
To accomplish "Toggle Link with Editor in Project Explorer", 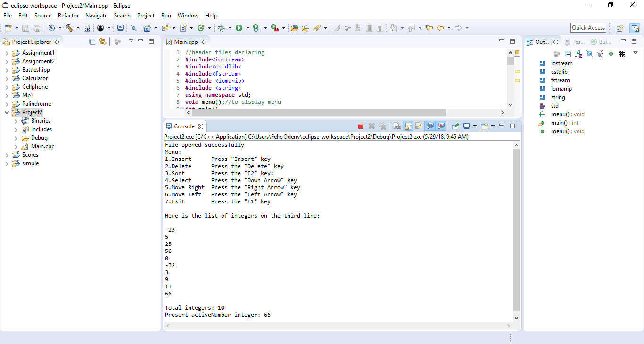I will [x=102, y=42].
